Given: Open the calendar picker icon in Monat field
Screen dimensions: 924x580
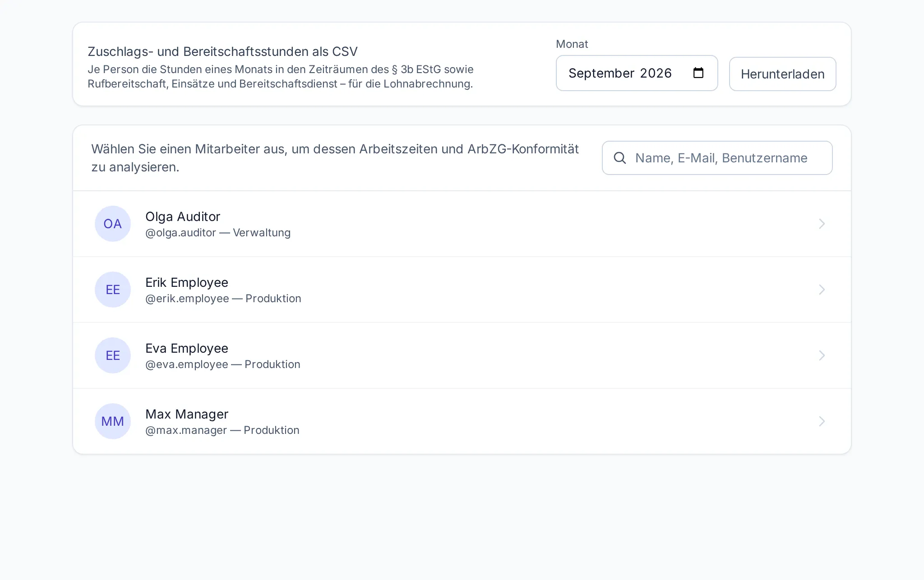Looking at the screenshot, I should click(698, 73).
